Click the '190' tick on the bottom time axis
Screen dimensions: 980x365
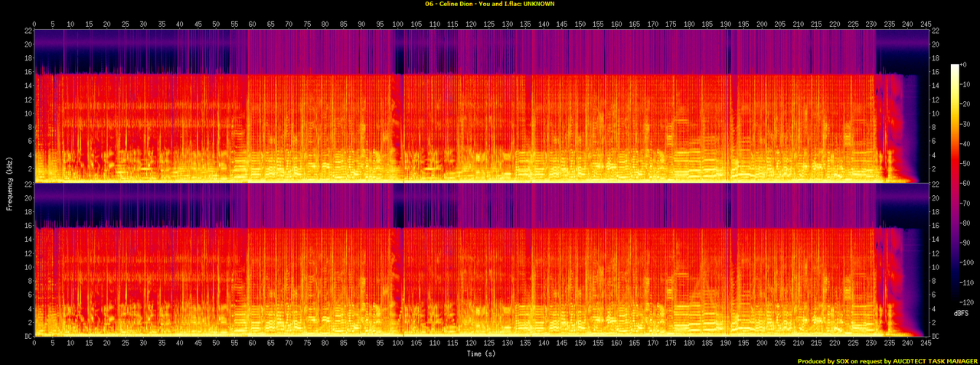725,344
